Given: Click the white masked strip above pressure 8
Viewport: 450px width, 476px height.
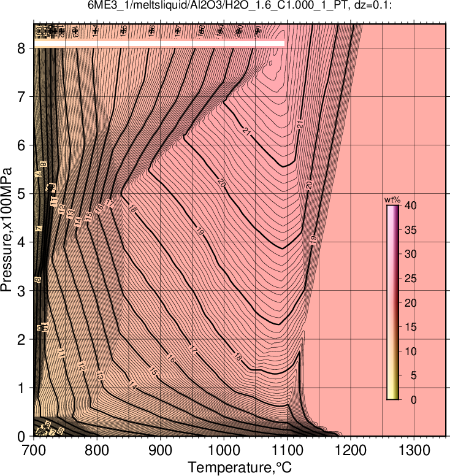Looking at the screenshot, I should [159, 44].
